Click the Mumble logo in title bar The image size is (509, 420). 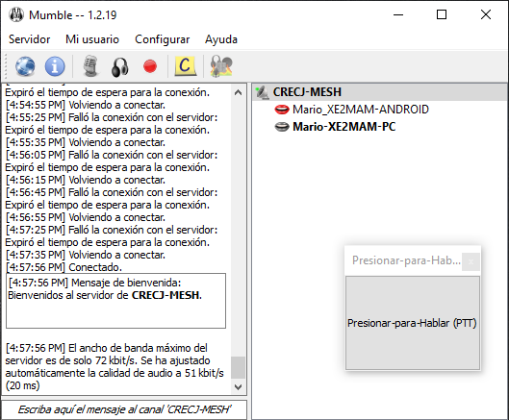(x=16, y=15)
